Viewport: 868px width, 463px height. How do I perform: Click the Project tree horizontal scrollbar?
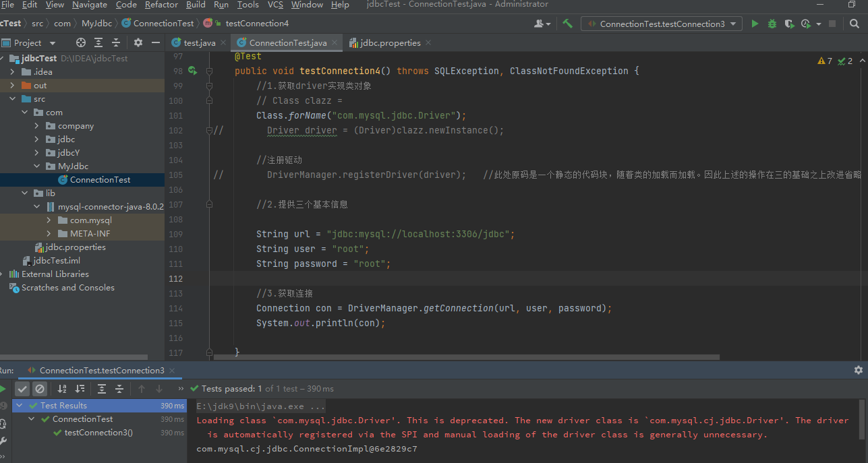[74, 357]
